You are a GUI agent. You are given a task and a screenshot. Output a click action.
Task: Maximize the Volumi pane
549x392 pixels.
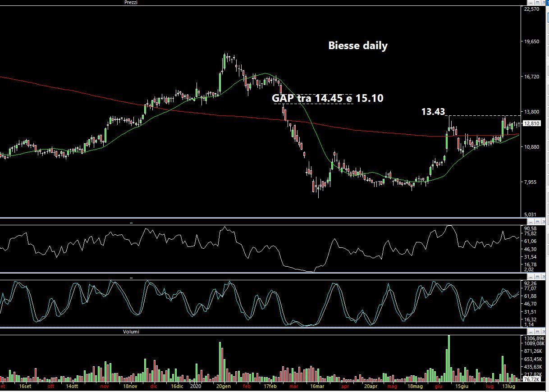pos(537,332)
